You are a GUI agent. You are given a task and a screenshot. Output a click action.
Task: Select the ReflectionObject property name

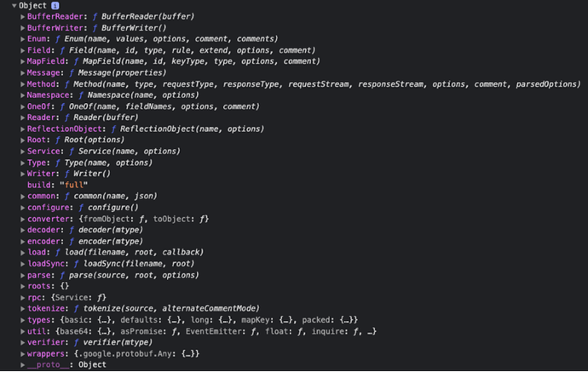point(64,129)
